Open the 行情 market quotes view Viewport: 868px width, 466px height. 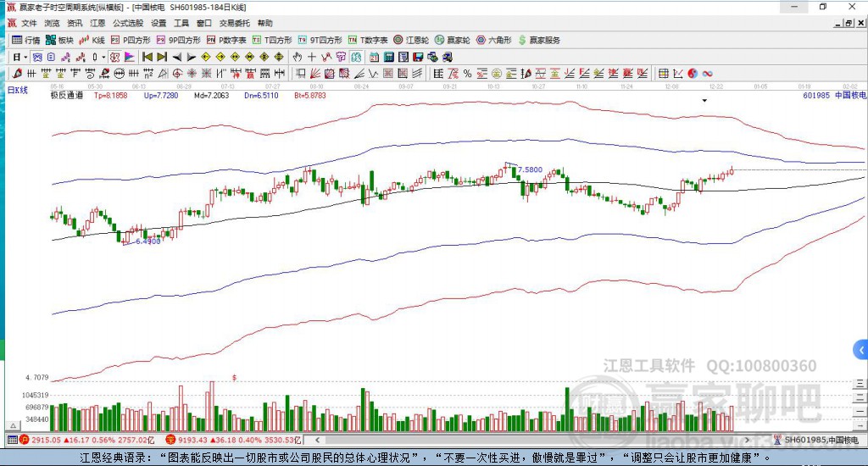click(x=26, y=40)
